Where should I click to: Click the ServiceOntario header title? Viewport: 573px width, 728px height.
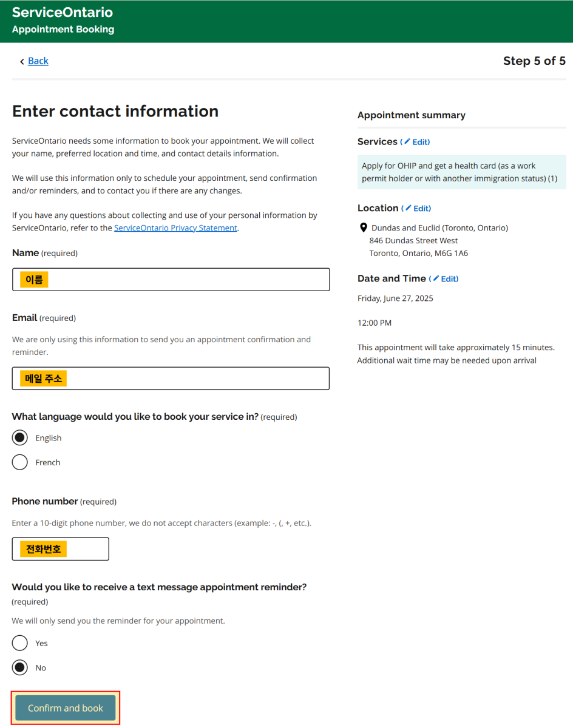pos(63,13)
